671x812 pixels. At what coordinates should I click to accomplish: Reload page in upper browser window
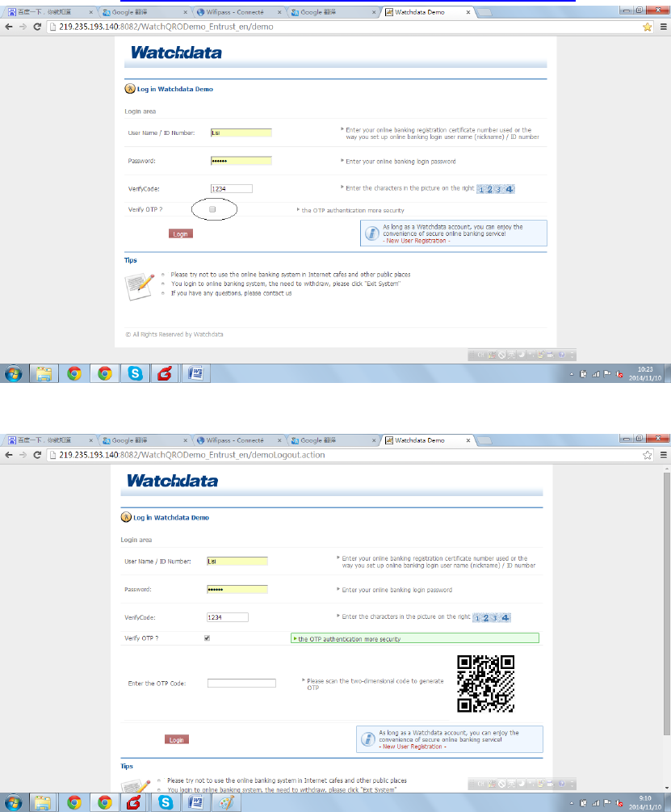click(x=37, y=27)
